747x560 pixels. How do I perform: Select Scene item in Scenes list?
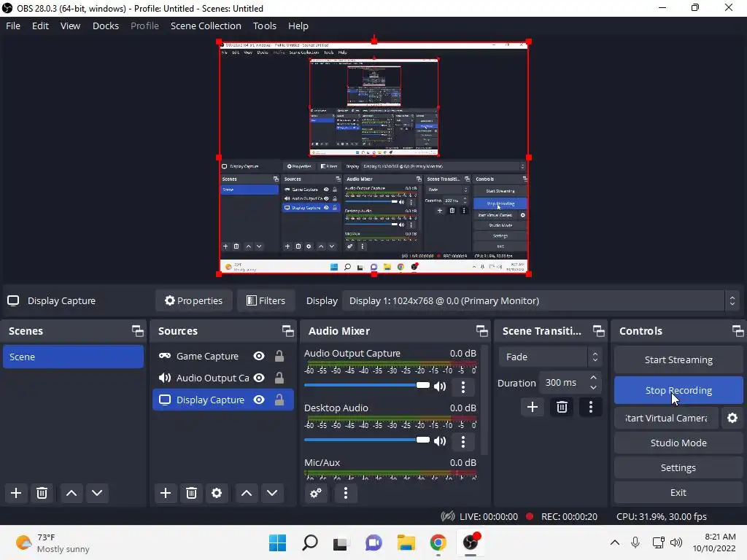coord(73,357)
